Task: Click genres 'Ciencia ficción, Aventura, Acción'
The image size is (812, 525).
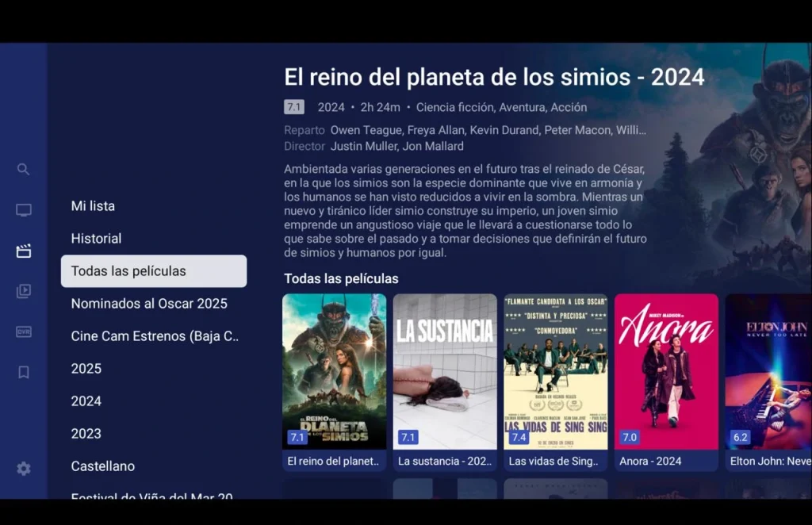Action: click(502, 107)
